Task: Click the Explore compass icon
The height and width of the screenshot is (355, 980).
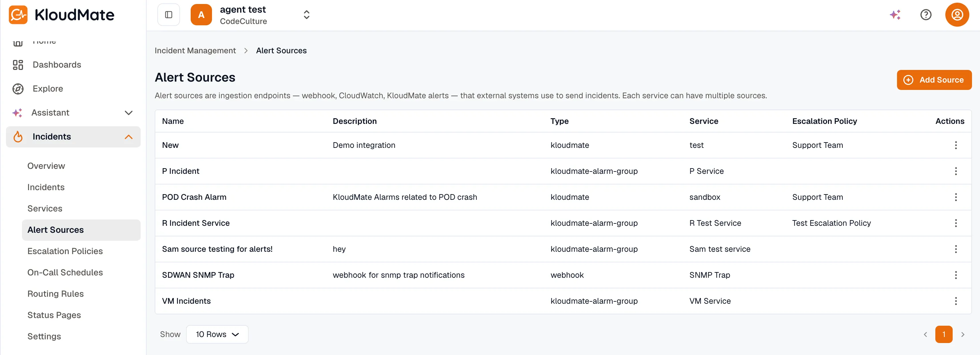Action: point(18,89)
